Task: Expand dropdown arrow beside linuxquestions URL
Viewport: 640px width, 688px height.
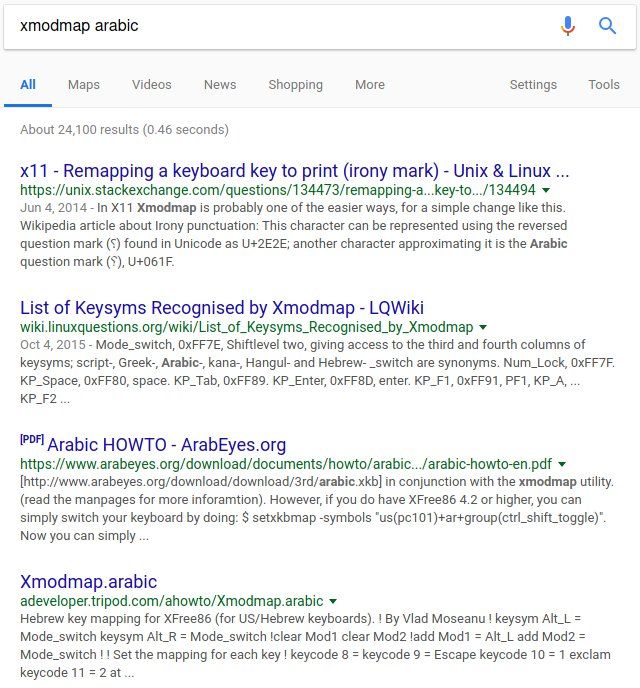Action: pos(483,327)
